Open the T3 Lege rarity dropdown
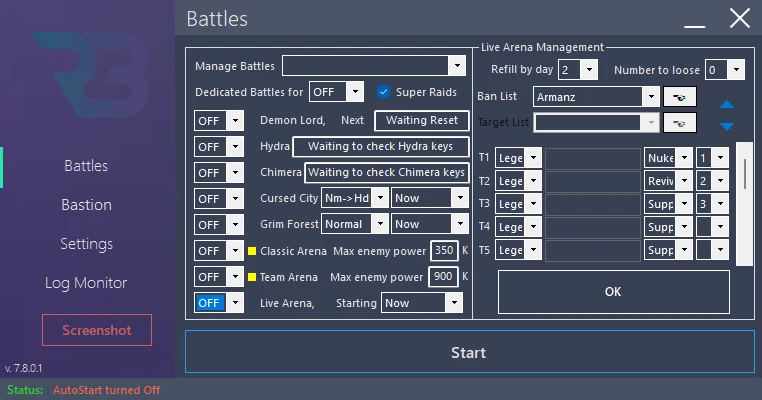 (518, 204)
